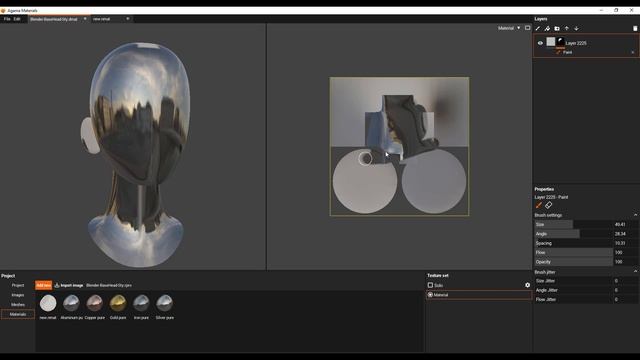Open the Project section in sidebar
The image size is (640, 360).
click(18, 285)
